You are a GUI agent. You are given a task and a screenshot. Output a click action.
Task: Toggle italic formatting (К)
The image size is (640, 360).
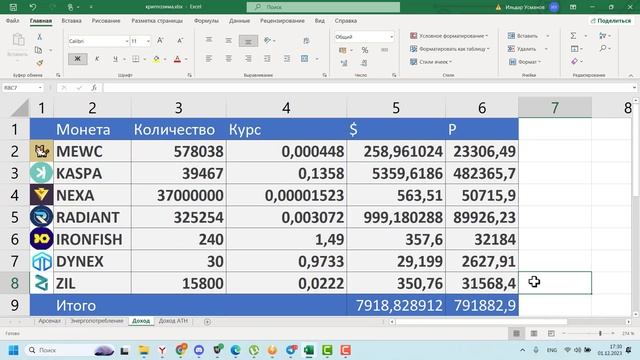click(97, 59)
